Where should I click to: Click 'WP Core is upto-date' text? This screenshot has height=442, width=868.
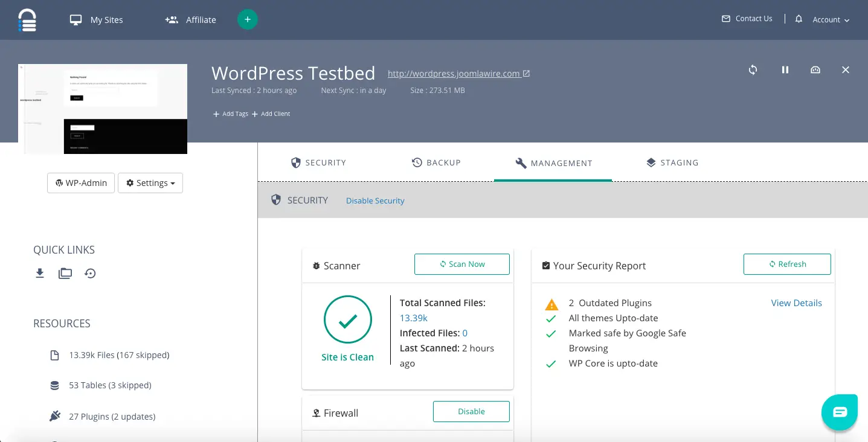click(x=613, y=364)
